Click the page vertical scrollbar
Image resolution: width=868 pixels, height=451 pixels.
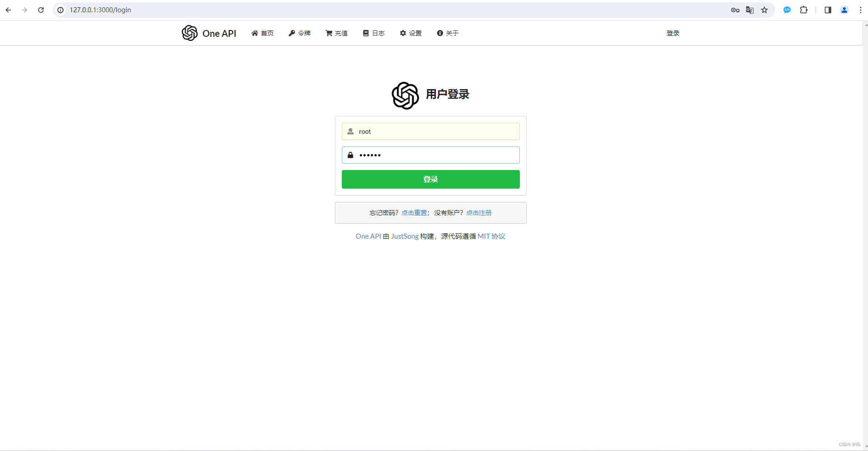pyautogui.click(x=866, y=236)
